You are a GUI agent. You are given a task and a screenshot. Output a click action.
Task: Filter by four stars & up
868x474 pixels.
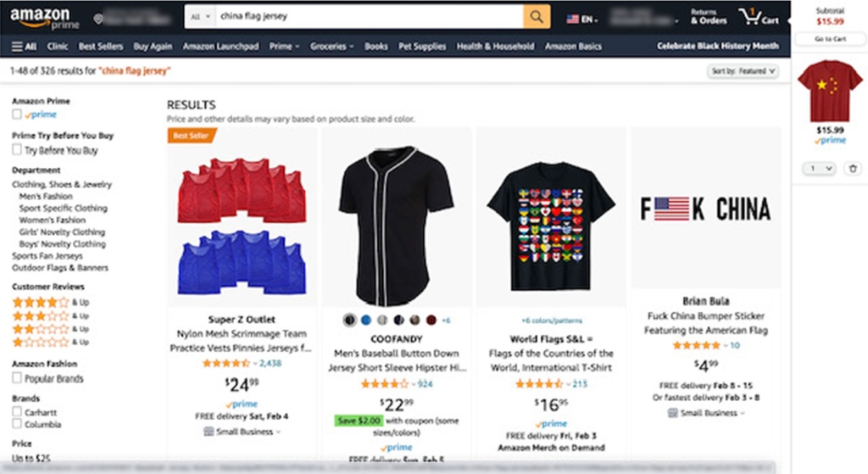click(50, 303)
